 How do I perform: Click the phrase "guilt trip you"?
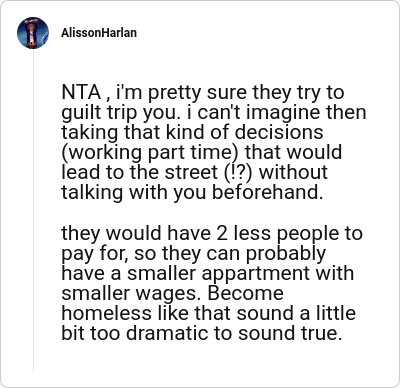coord(118,113)
